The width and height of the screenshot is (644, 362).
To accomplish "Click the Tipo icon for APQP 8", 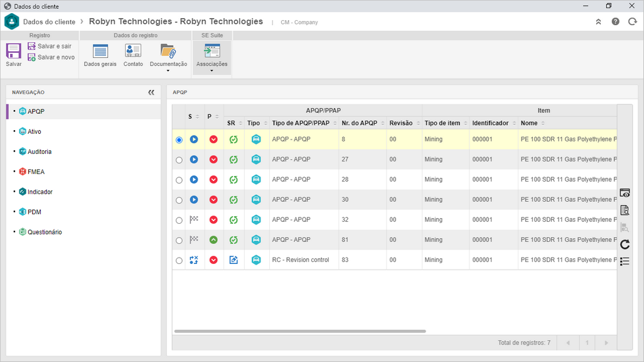I will coord(256,140).
